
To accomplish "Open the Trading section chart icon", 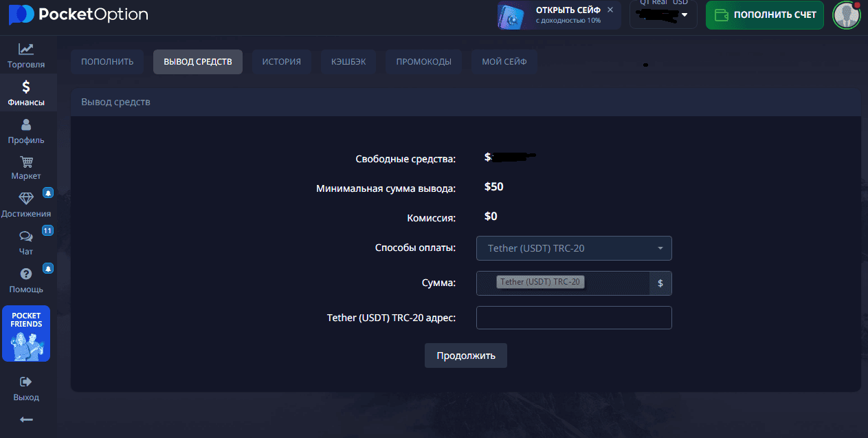I will click(x=26, y=49).
